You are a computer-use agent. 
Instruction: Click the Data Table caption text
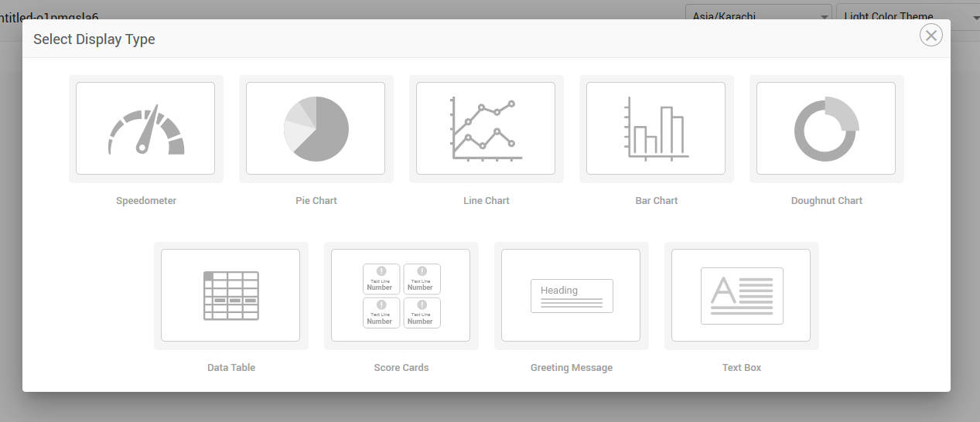[x=231, y=368]
